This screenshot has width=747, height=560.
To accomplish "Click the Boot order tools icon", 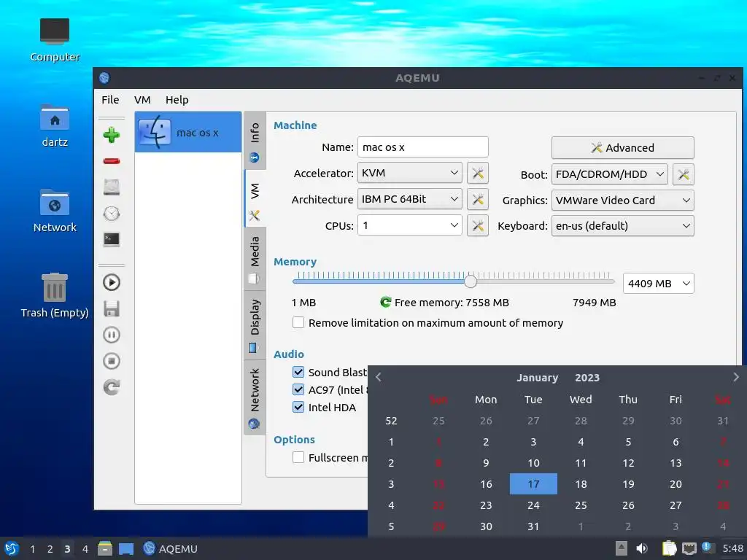I will pos(683,174).
